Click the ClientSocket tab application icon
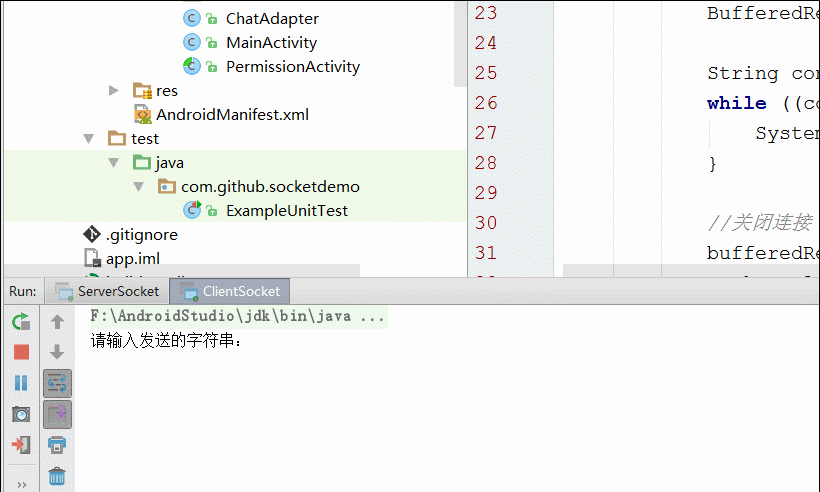 (x=189, y=292)
